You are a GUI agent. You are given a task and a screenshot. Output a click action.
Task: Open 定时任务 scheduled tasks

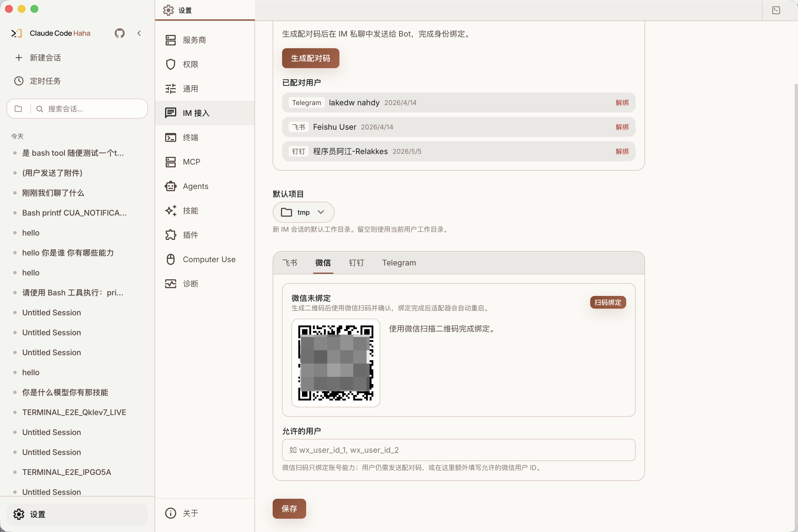click(77, 81)
